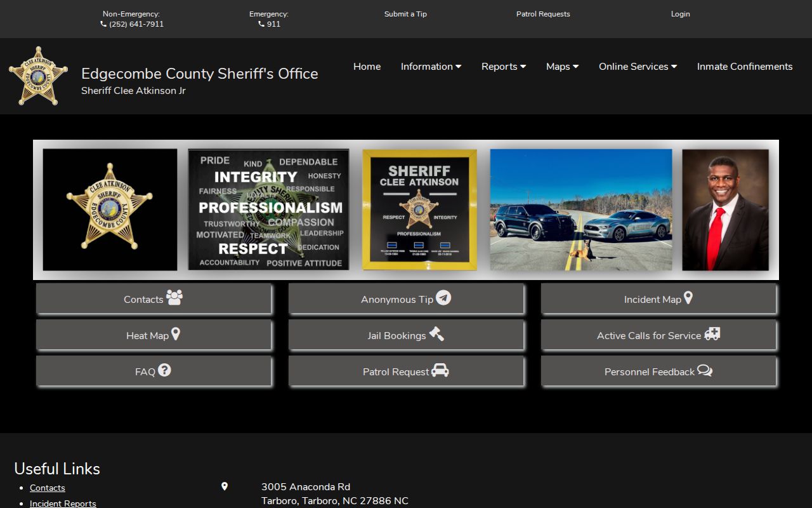812x508 pixels.
Task: Open the Incident Reports useful link
Action: click(63, 504)
